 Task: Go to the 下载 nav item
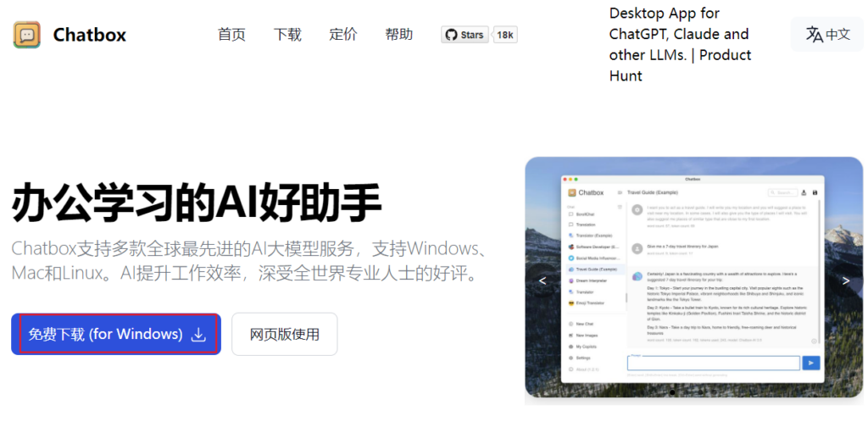tap(287, 35)
